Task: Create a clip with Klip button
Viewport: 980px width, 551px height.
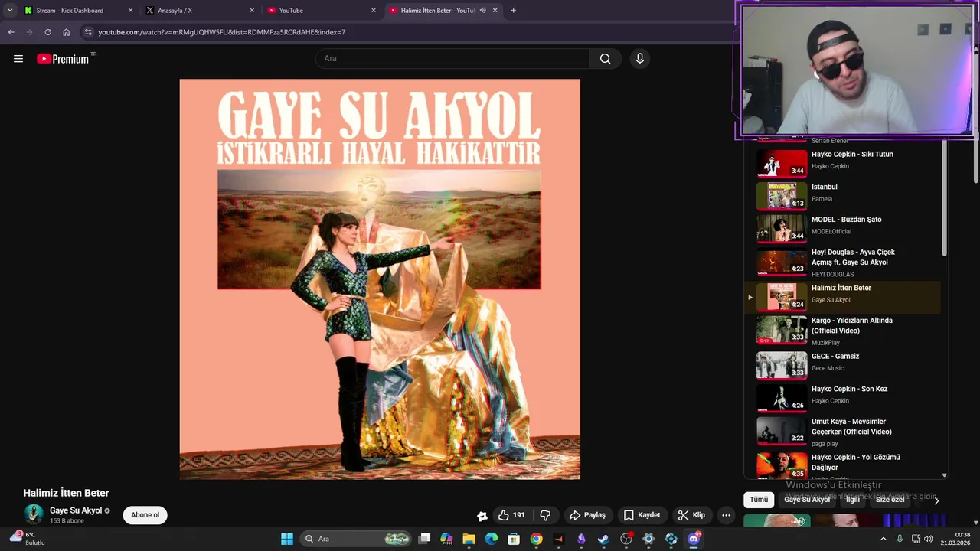Action: click(x=691, y=515)
